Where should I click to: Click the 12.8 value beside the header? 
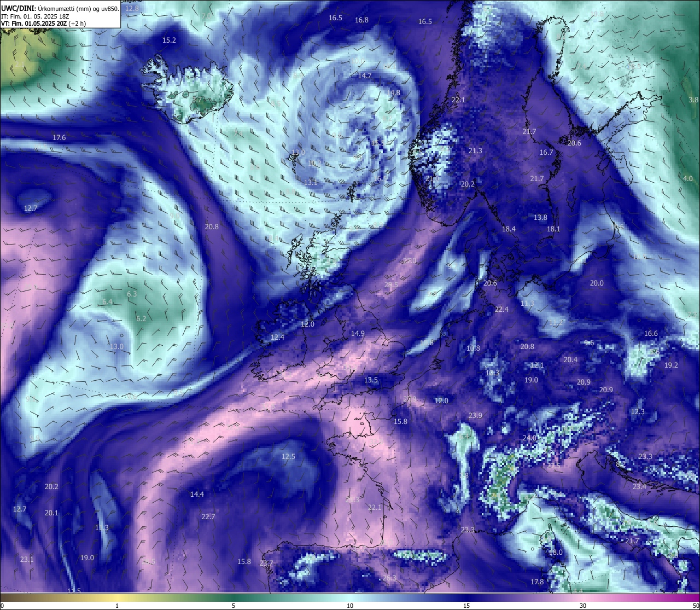coord(132,8)
